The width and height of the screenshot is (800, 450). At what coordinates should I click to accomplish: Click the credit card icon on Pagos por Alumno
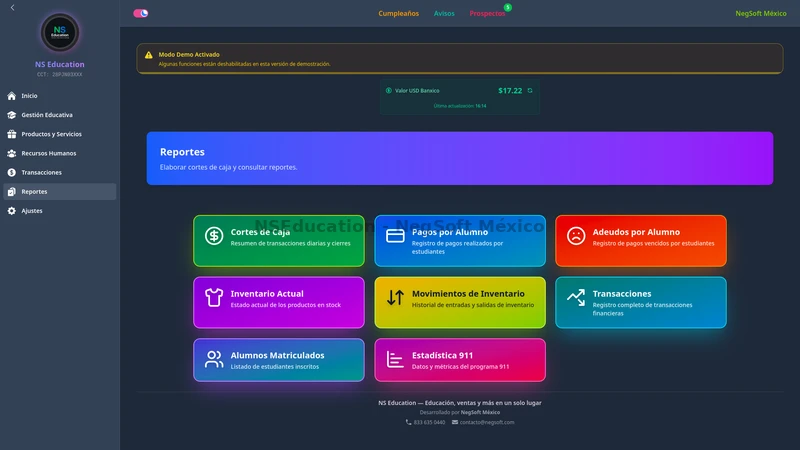[x=395, y=236]
